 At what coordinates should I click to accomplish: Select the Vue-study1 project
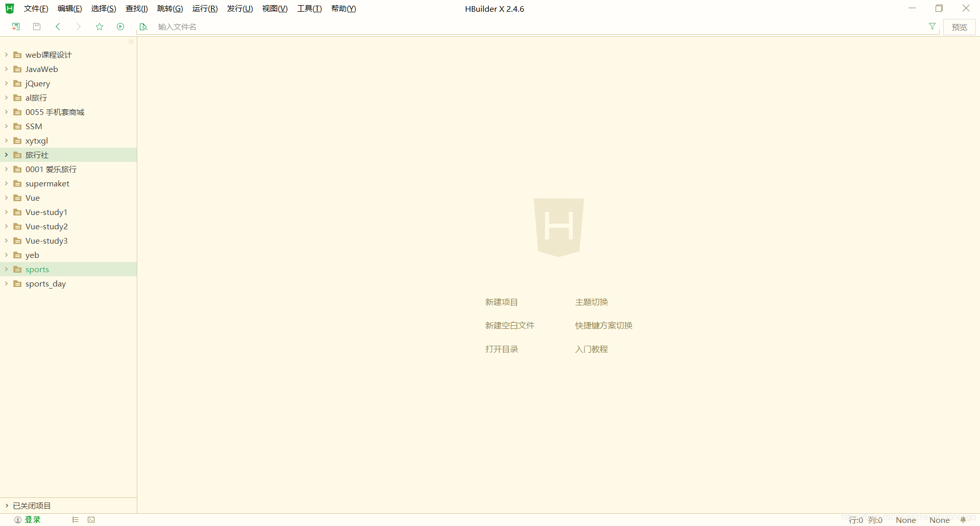[x=68, y=212]
